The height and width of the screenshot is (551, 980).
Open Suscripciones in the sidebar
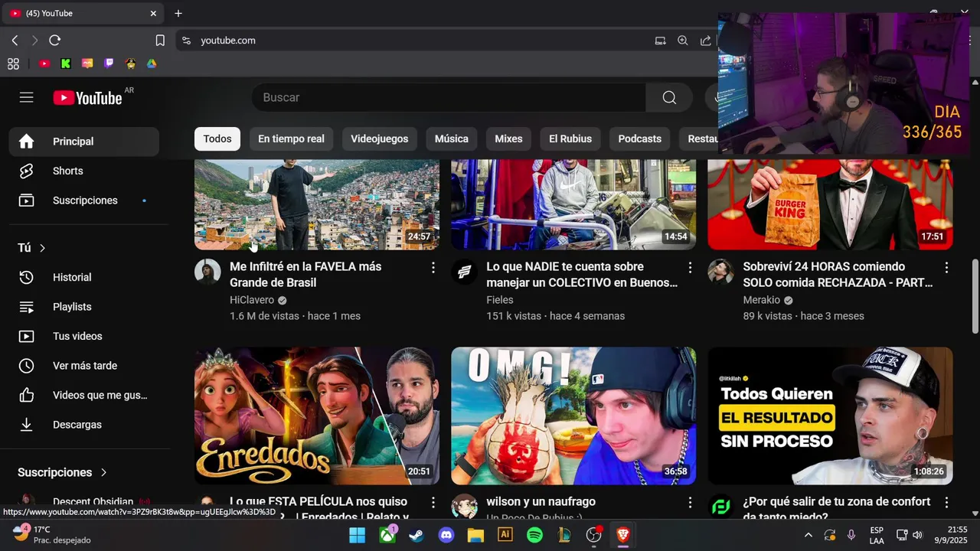[x=84, y=201]
